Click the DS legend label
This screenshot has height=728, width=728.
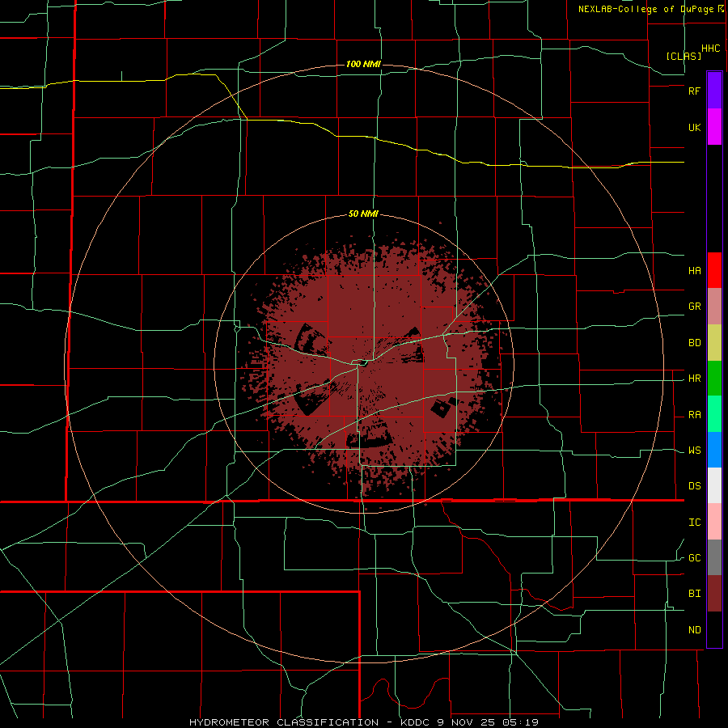(694, 486)
